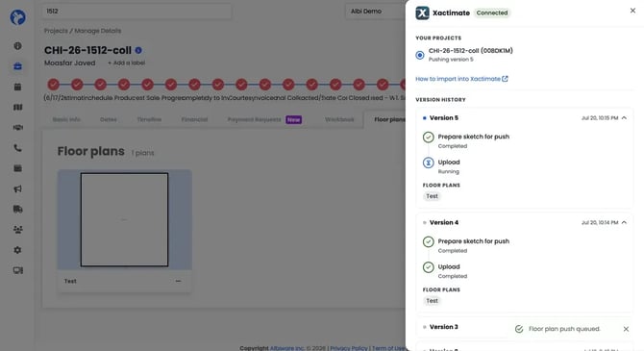644x351 pixels.
Task: Dismiss the Floor plan push queued toast
Action: (x=626, y=329)
